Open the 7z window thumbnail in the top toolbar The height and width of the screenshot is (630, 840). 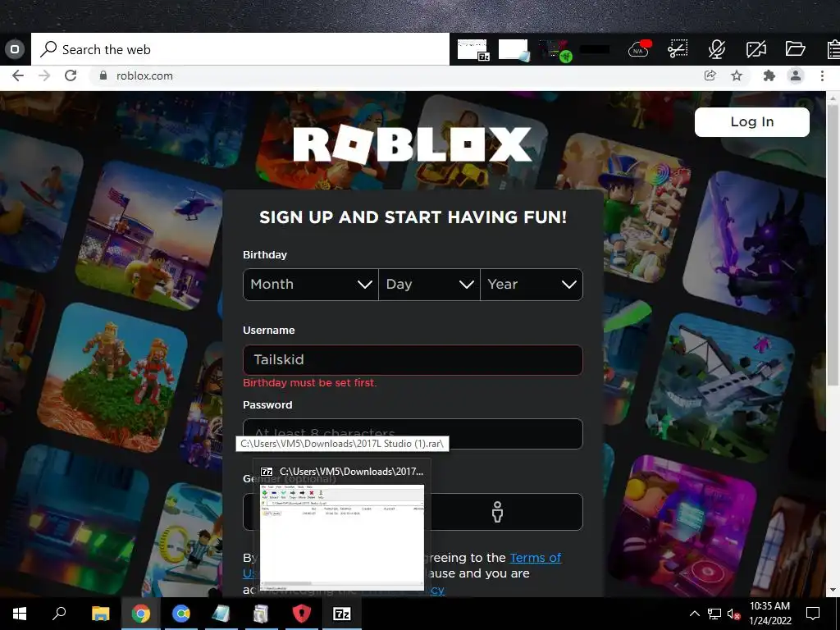(x=473, y=50)
